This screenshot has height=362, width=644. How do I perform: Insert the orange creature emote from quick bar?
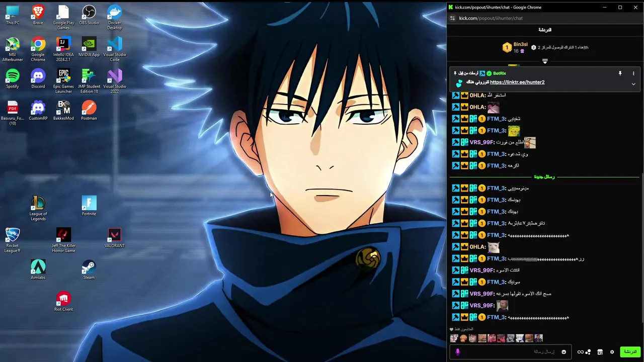tap(463, 338)
